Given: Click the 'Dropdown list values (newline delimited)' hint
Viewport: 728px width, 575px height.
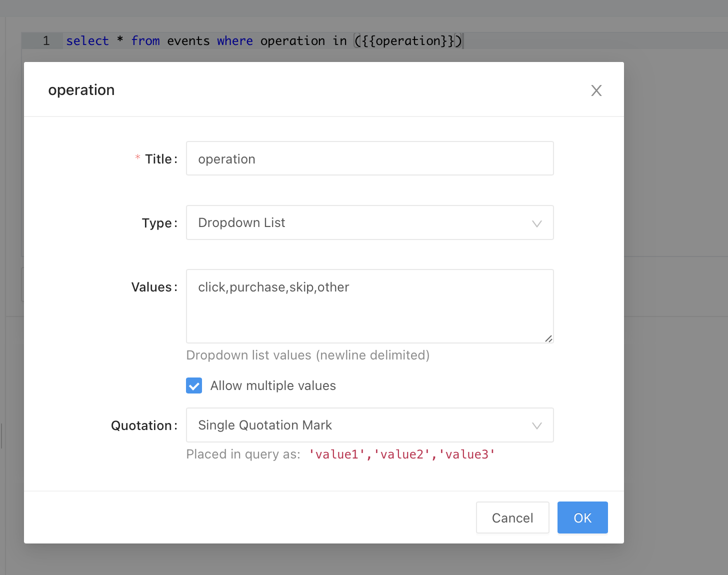Looking at the screenshot, I should coord(308,355).
